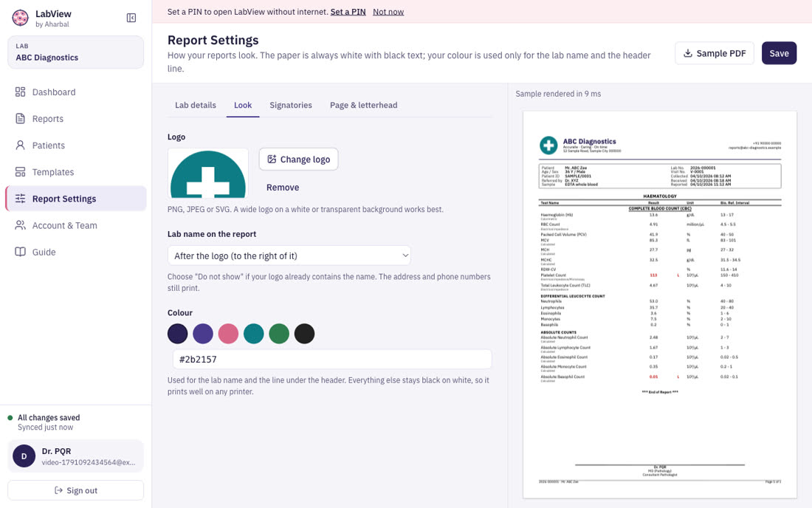Open Dashboard via its grid icon

point(20,92)
